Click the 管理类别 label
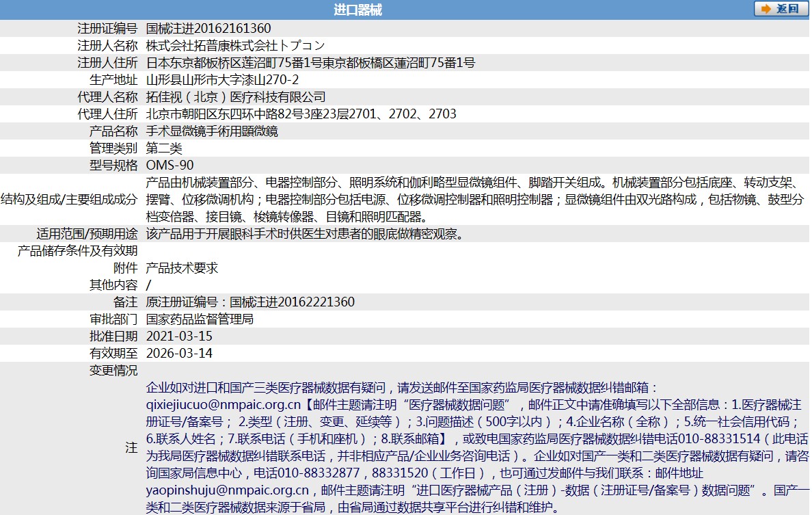812x515 pixels. 113,148
